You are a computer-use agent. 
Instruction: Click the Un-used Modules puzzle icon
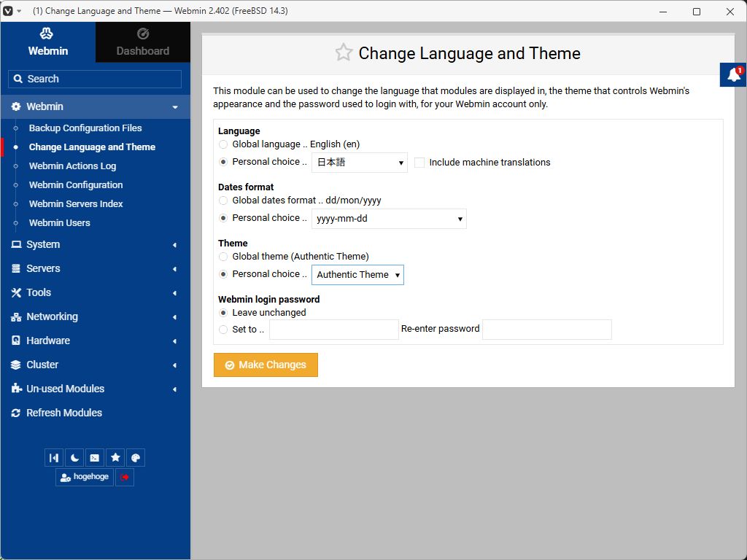click(x=17, y=388)
